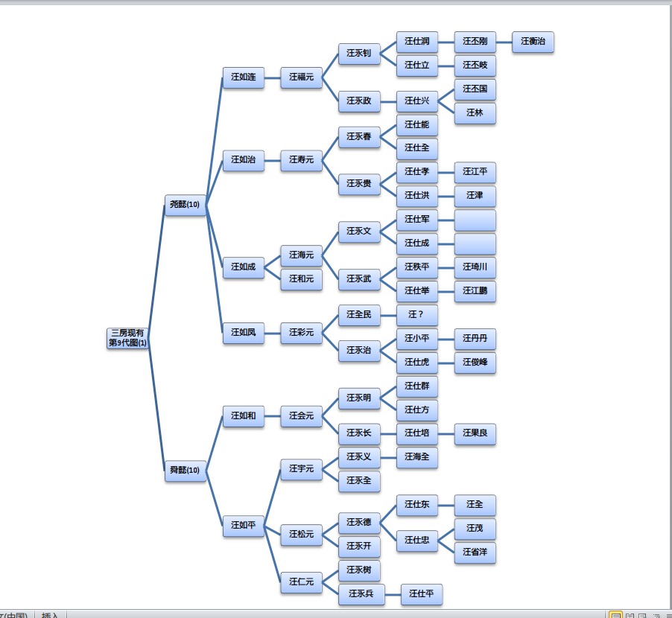672x618 pixels.
Task: Click the 汪衡治 node box
Action: click(x=533, y=42)
